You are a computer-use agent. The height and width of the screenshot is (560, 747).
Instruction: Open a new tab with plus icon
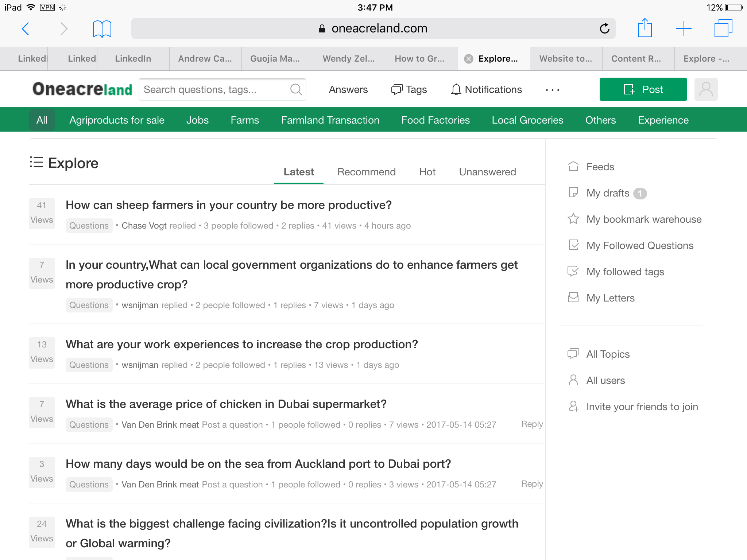[684, 28]
